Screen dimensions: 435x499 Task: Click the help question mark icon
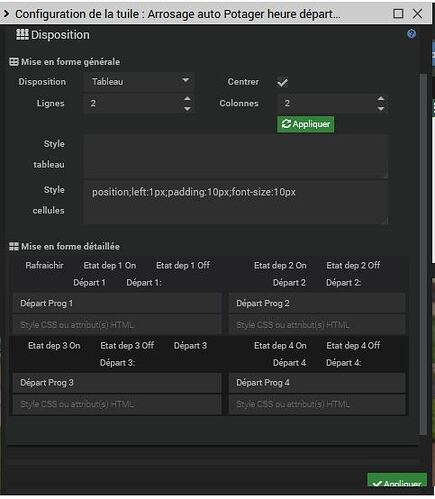pyautogui.click(x=411, y=34)
